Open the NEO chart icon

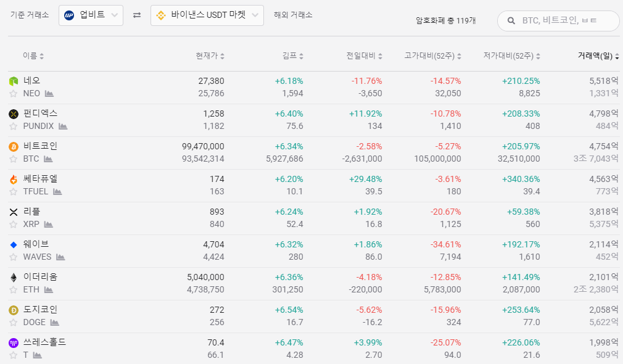[x=49, y=94]
